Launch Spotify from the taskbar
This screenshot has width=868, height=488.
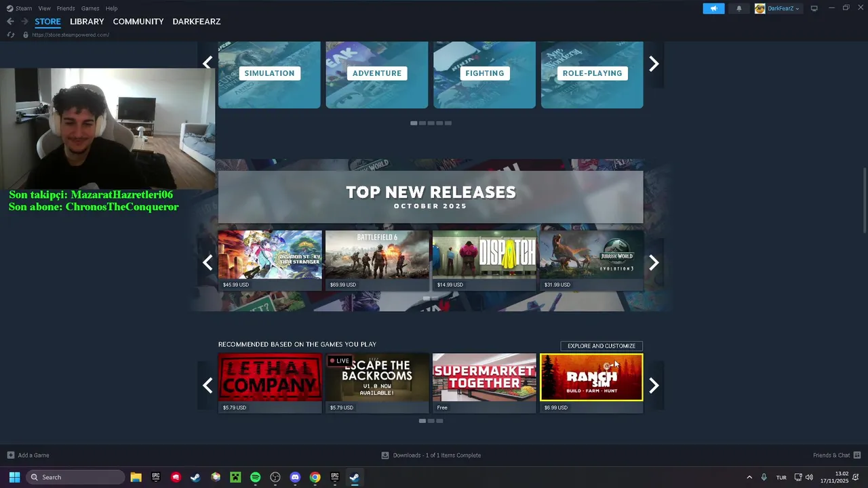tap(255, 477)
